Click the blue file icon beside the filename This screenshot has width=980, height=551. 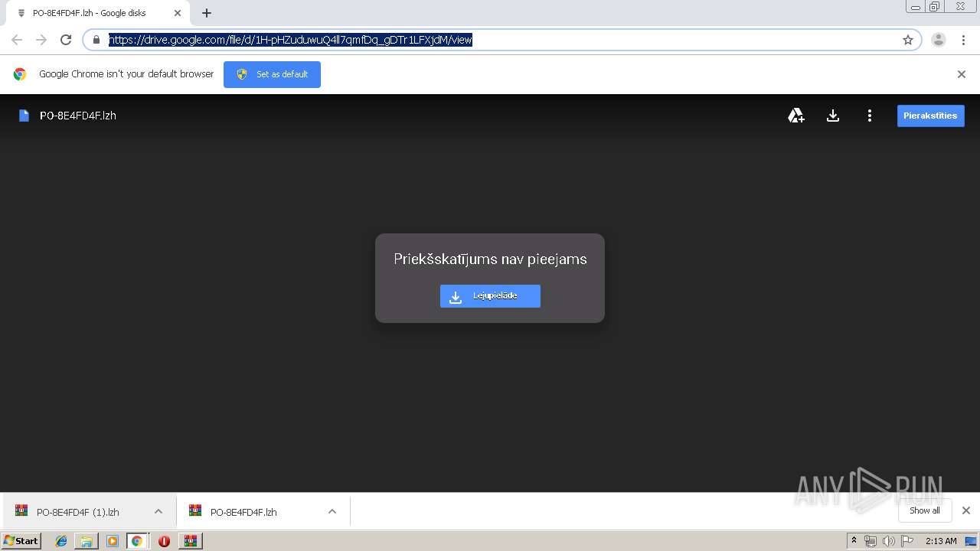(24, 116)
